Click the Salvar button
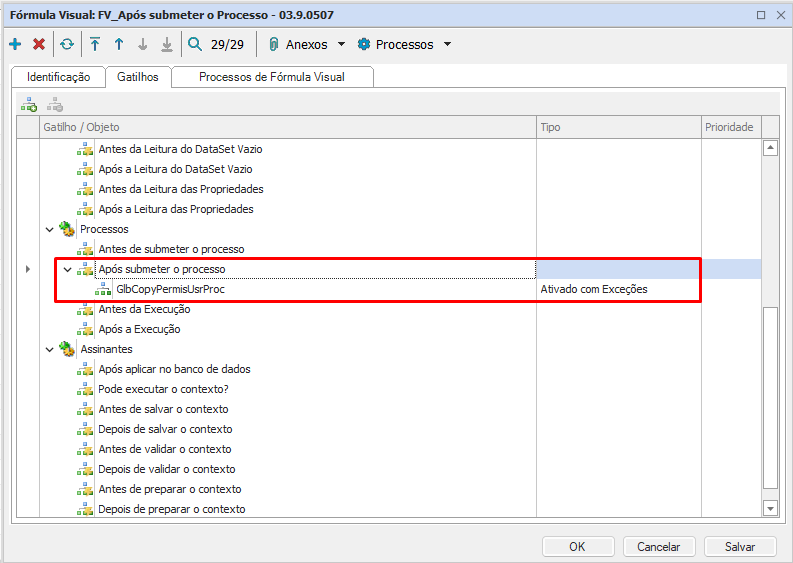The height and width of the screenshot is (563, 793). (740, 547)
